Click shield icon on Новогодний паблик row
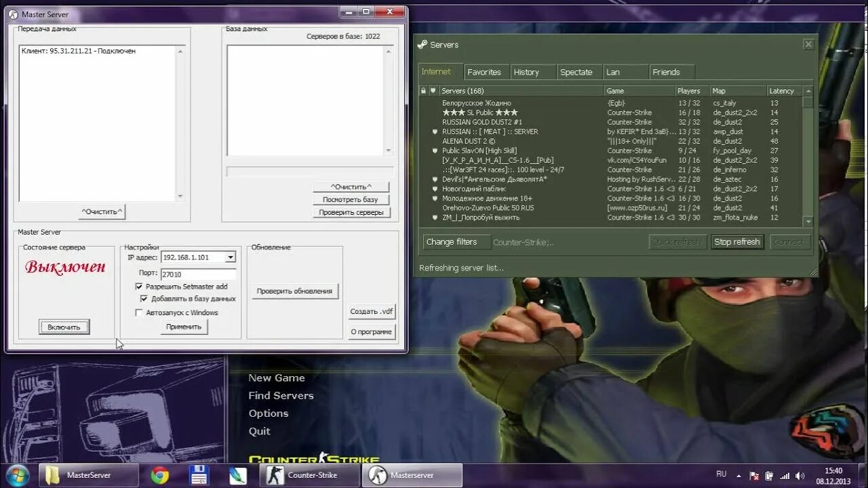Screen dimensions: 868x488 (435, 188)
